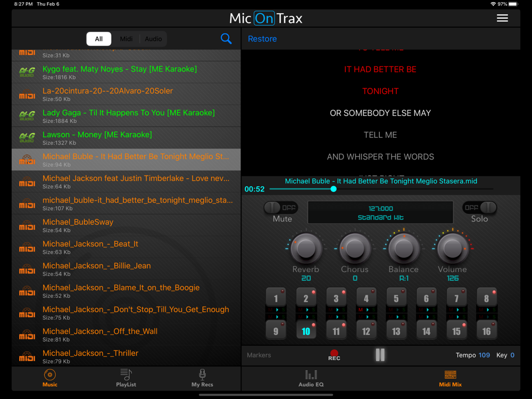Image resolution: width=532 pixels, height=399 pixels.
Task: Click the MIDI icon beside Michael_Jackson_-_Off_the_Wall
Action: pyautogui.click(x=27, y=335)
